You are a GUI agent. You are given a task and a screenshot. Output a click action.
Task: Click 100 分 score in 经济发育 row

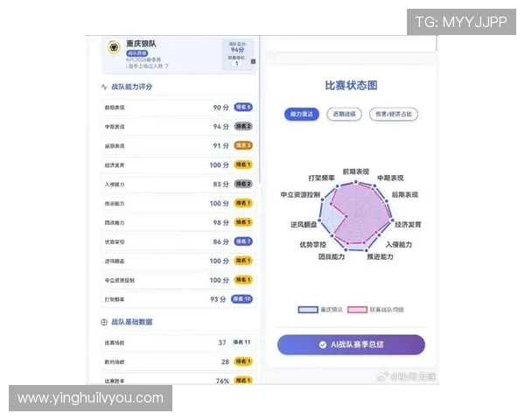point(220,164)
